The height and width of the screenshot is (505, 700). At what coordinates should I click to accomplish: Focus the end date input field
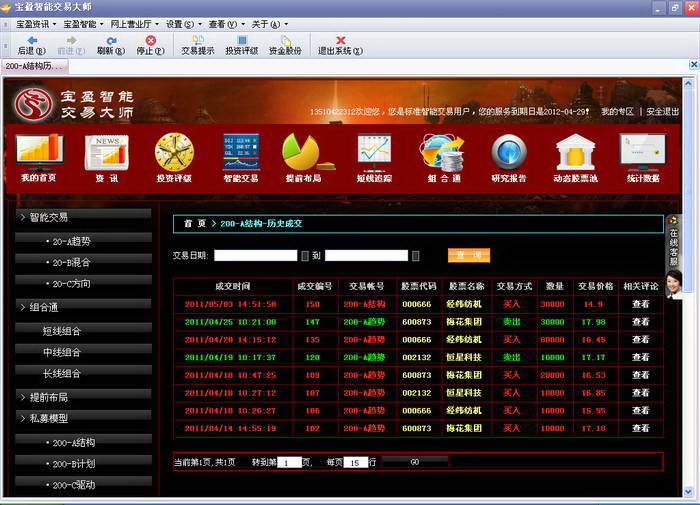coord(367,255)
